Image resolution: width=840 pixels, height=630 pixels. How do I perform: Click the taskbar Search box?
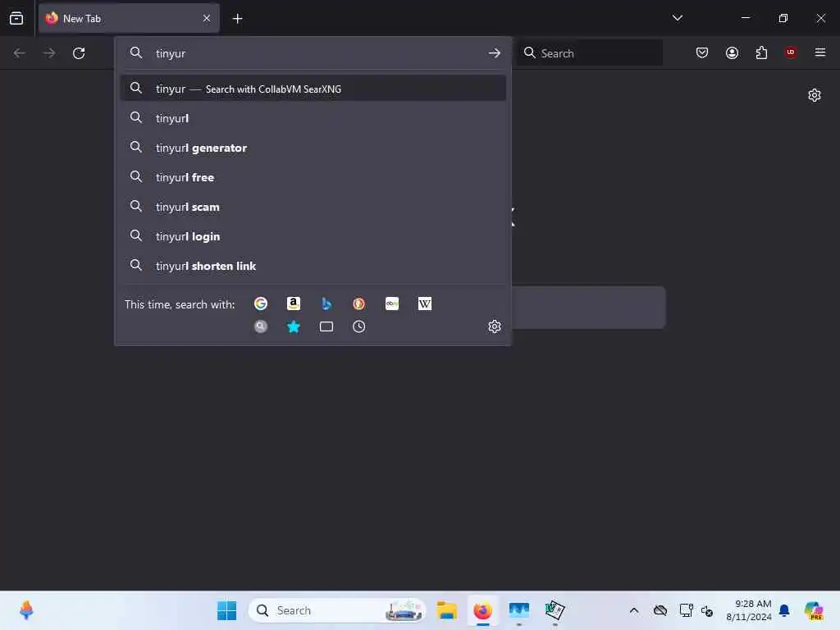[x=337, y=610]
